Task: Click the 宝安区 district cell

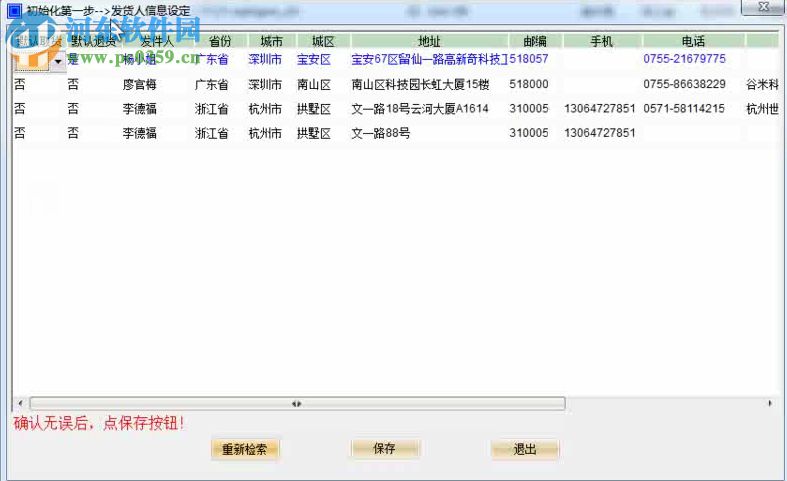Action: coord(314,59)
